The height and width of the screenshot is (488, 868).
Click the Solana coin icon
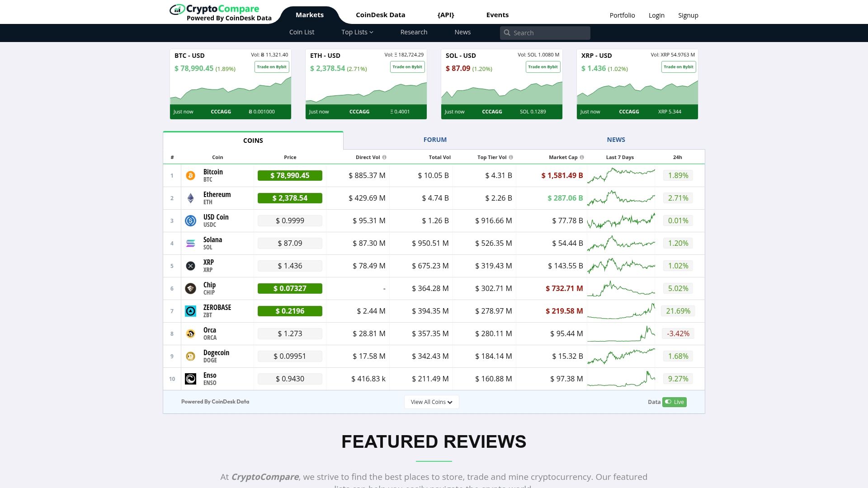190,244
